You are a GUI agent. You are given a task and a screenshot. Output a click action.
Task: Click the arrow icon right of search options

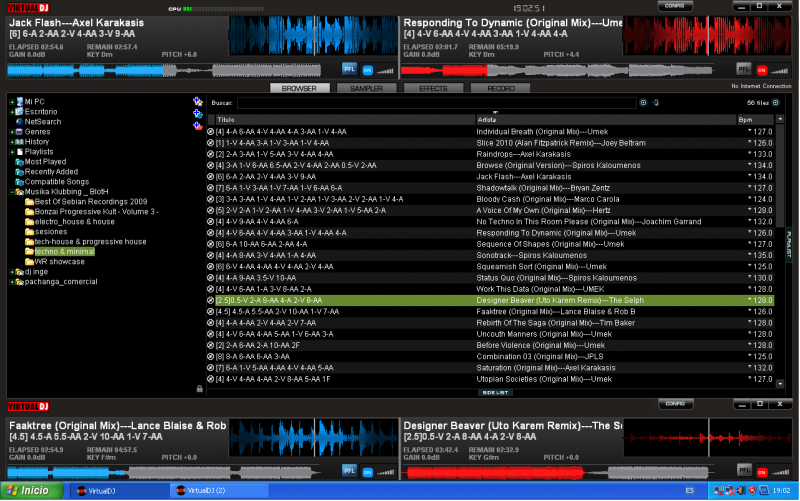point(656,103)
